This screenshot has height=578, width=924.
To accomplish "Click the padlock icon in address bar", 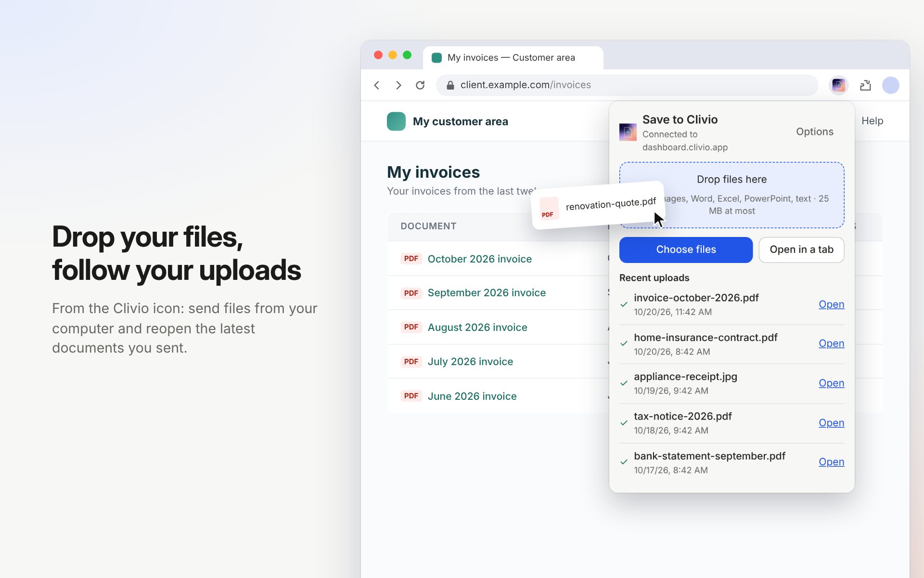I will tap(450, 85).
